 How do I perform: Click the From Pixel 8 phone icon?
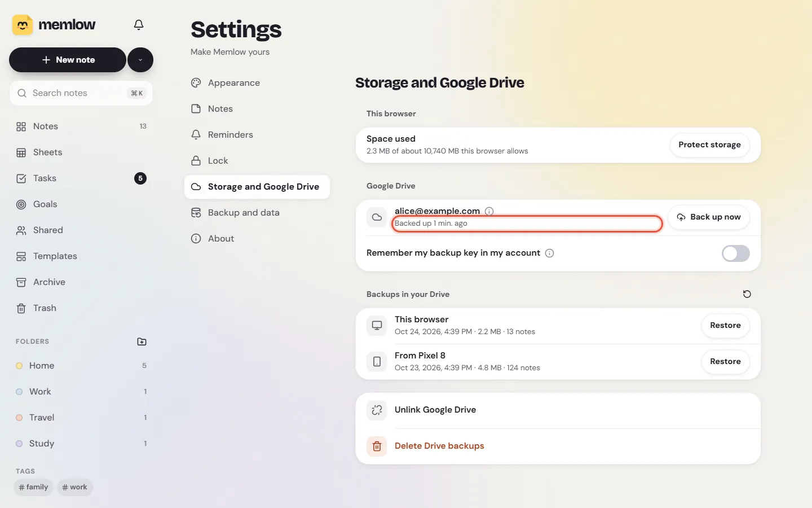coord(377,362)
